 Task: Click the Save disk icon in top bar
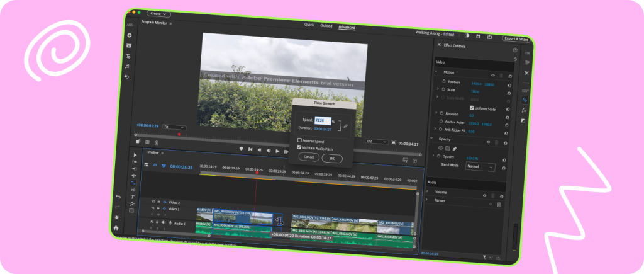(x=478, y=36)
